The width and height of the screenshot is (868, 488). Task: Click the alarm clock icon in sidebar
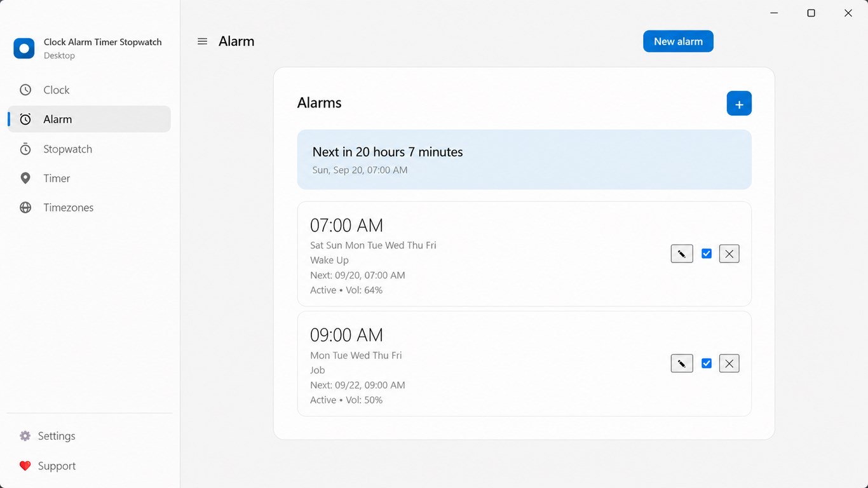pyautogui.click(x=25, y=119)
